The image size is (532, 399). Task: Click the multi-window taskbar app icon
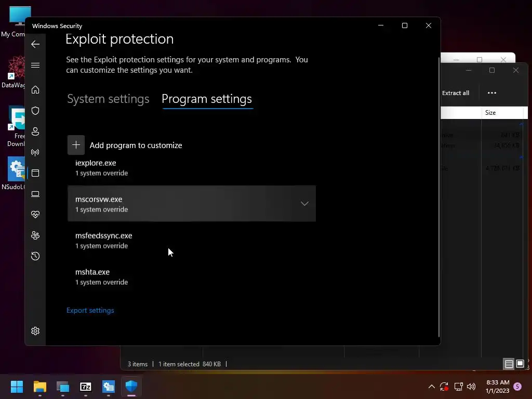63,387
